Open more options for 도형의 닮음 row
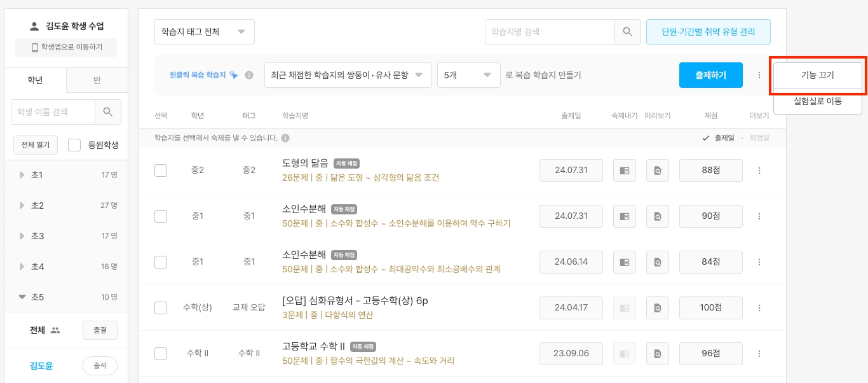Screen dimensions: 868x383 click(759, 171)
